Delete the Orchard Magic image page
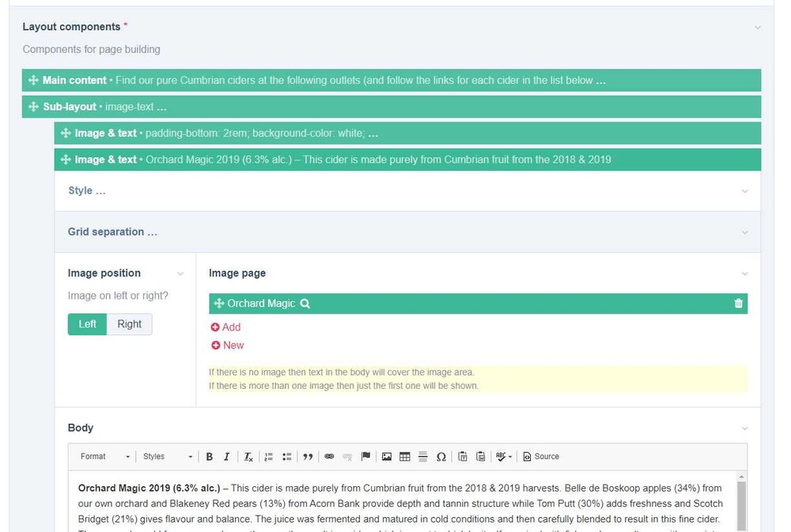 pyautogui.click(x=738, y=304)
